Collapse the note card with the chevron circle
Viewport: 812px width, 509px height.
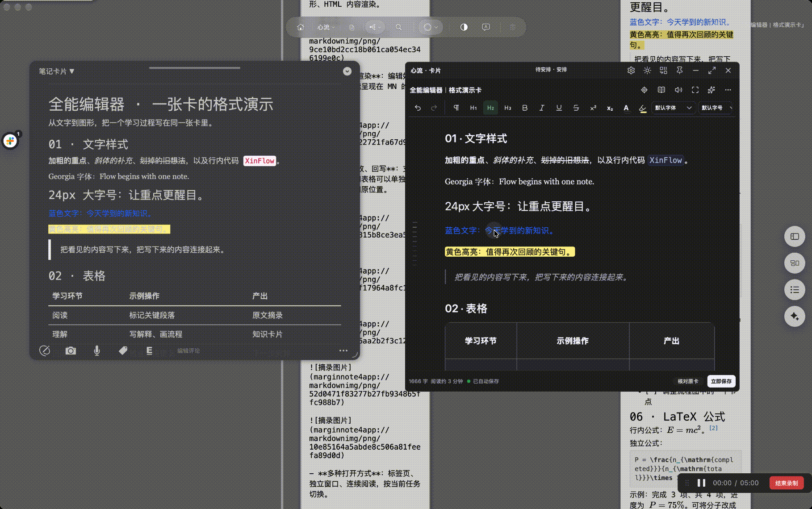tap(347, 71)
